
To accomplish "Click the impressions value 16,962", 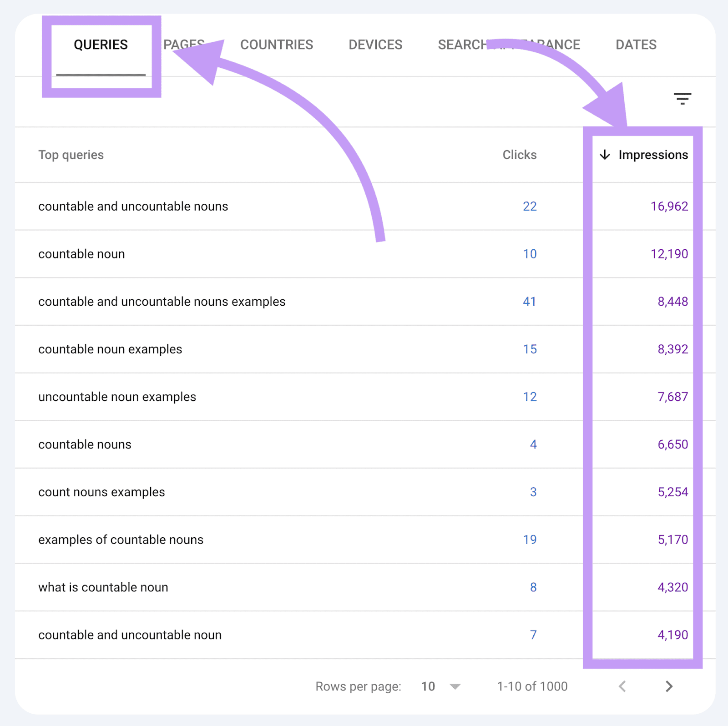I will point(669,206).
